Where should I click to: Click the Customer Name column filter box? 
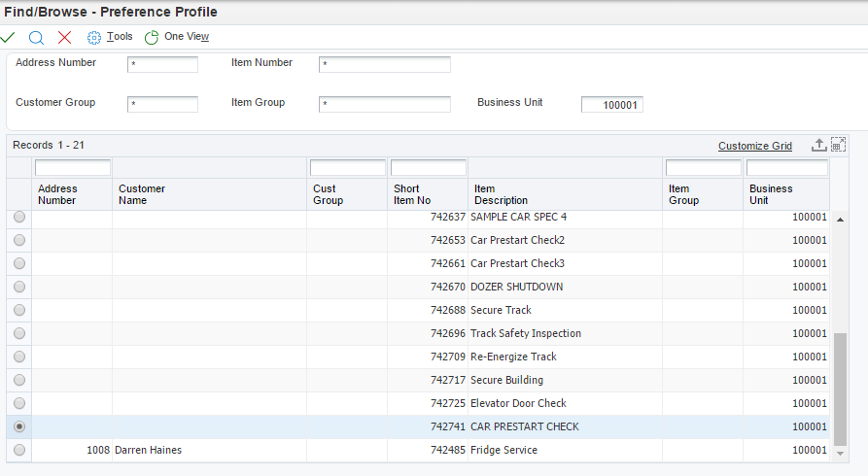210,168
